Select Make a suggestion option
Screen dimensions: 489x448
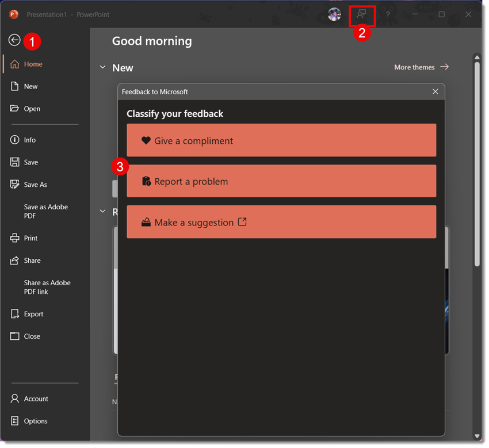pyautogui.click(x=281, y=222)
